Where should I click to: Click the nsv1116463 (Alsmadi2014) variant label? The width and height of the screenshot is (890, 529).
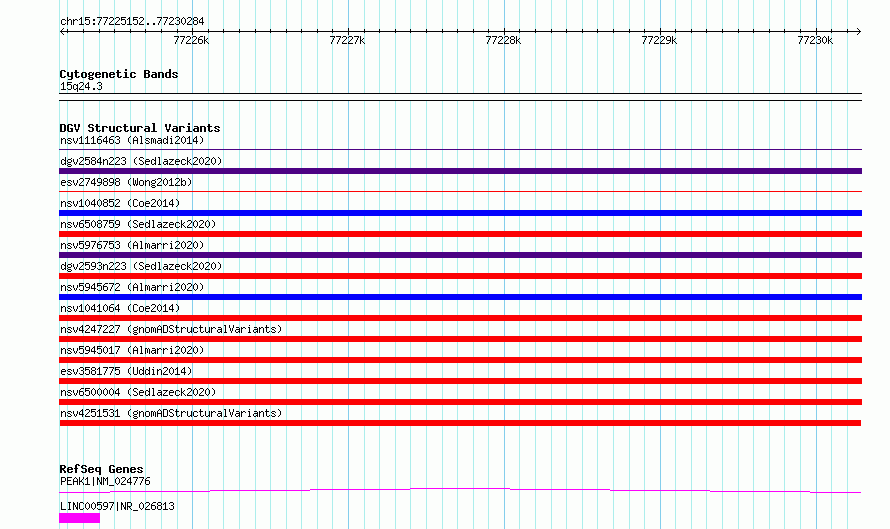132,140
